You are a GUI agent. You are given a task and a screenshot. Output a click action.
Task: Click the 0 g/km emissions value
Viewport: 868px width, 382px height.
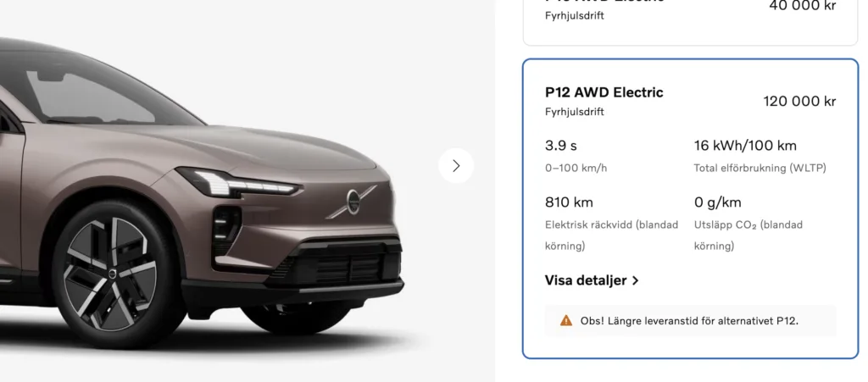tap(717, 202)
